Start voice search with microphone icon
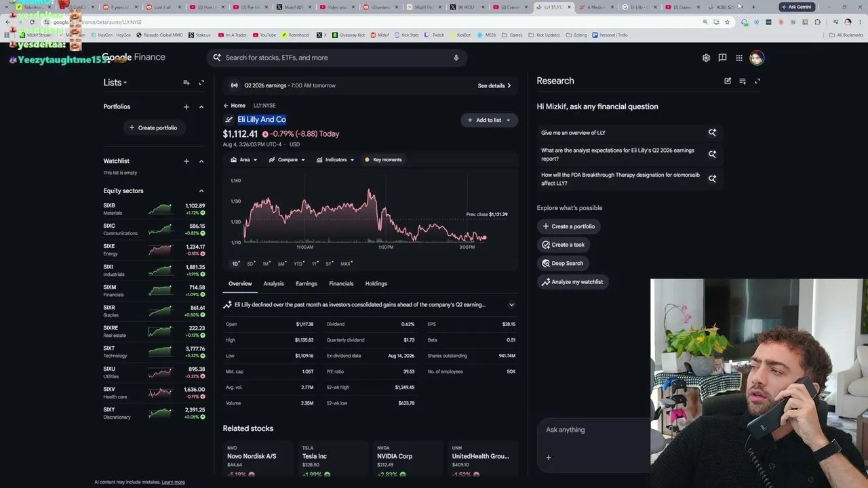 click(456, 58)
